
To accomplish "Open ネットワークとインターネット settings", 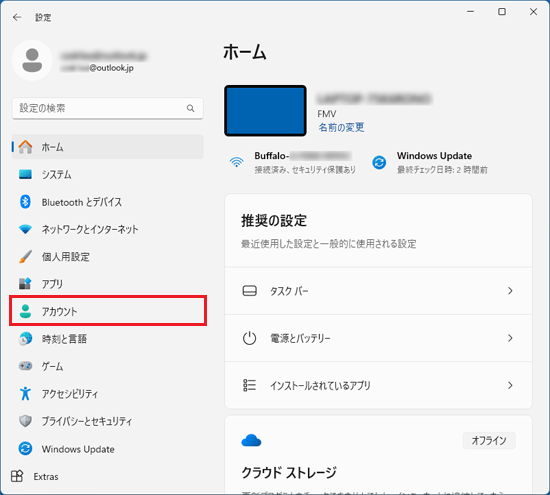I will [108, 229].
